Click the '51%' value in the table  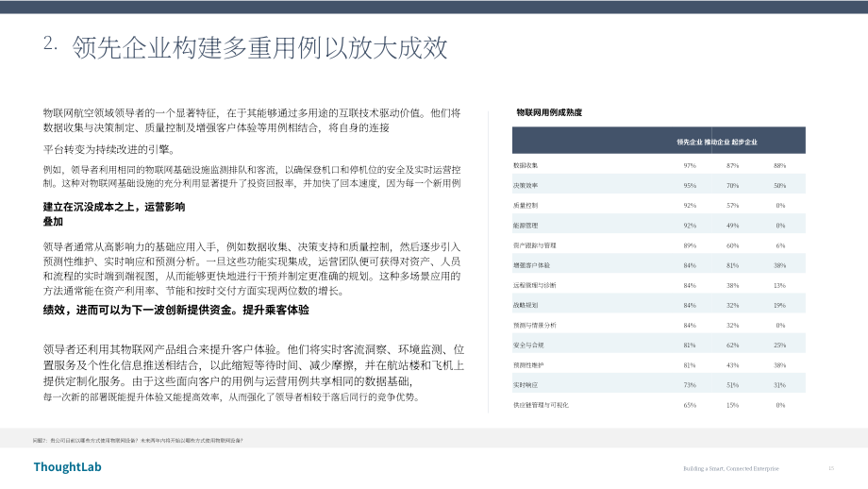(x=733, y=385)
